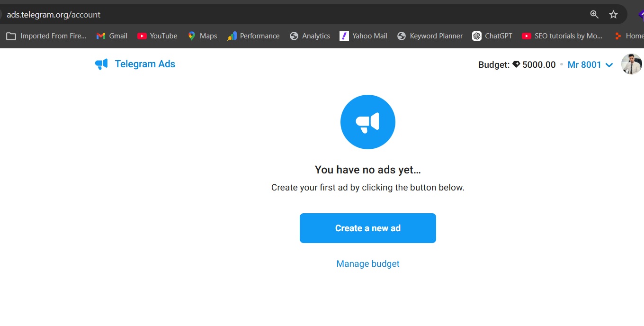This screenshot has width=644, height=326.
Task: Open the Analytics bookmark
Action: coord(310,36)
